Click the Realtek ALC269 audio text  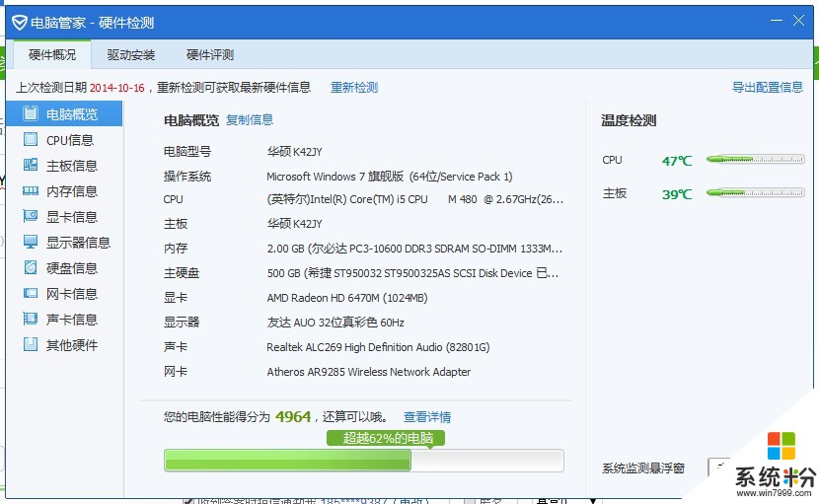(x=378, y=347)
